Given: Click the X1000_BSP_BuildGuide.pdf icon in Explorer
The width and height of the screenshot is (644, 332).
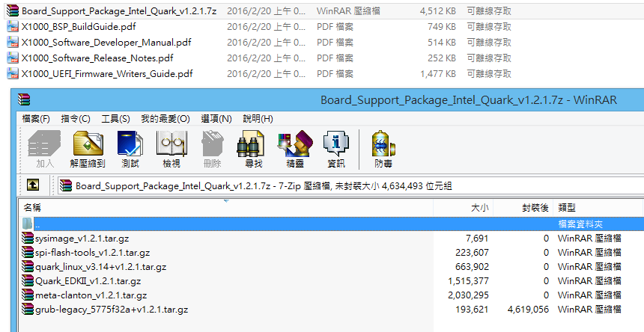Looking at the screenshot, I should (x=13, y=27).
